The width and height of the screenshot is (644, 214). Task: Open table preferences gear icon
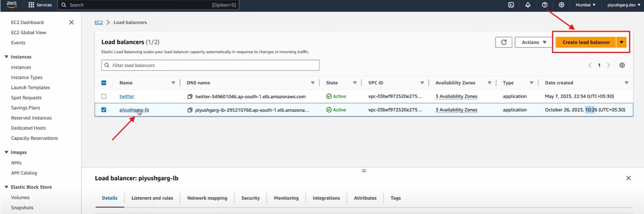click(622, 66)
